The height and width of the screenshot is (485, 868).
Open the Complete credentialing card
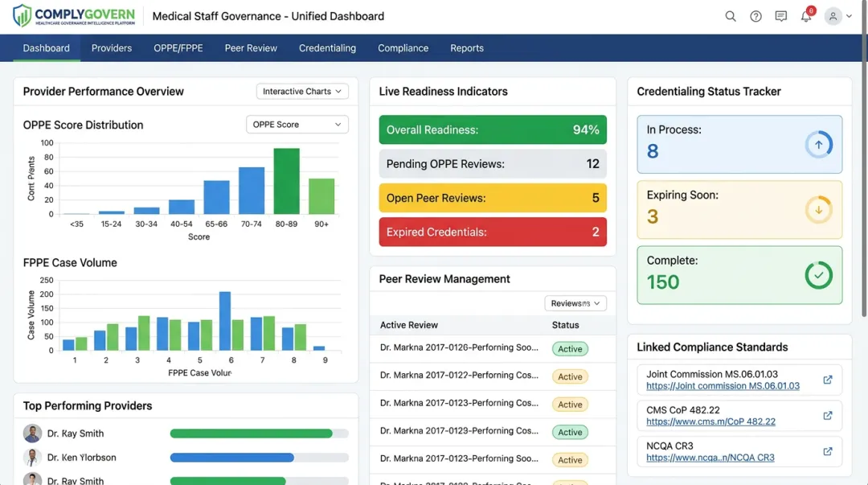(x=739, y=275)
